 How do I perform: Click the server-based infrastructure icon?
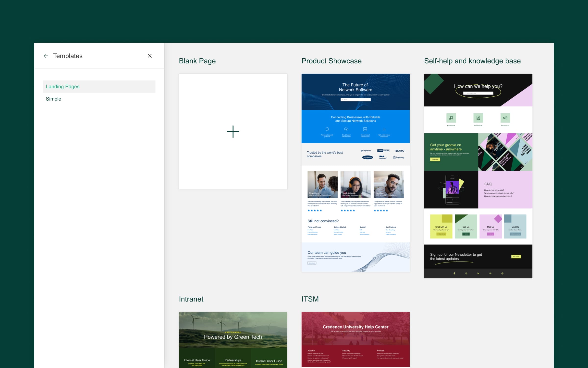(365, 129)
